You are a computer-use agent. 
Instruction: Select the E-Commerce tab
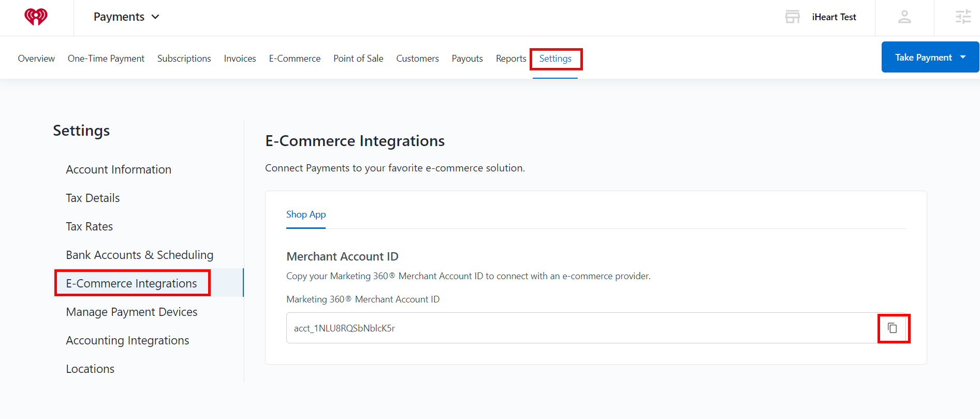click(x=295, y=59)
